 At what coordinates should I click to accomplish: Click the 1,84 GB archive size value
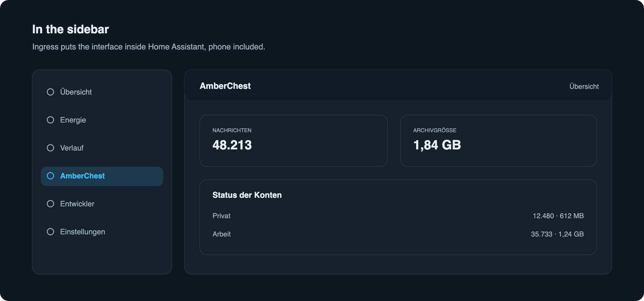[437, 145]
